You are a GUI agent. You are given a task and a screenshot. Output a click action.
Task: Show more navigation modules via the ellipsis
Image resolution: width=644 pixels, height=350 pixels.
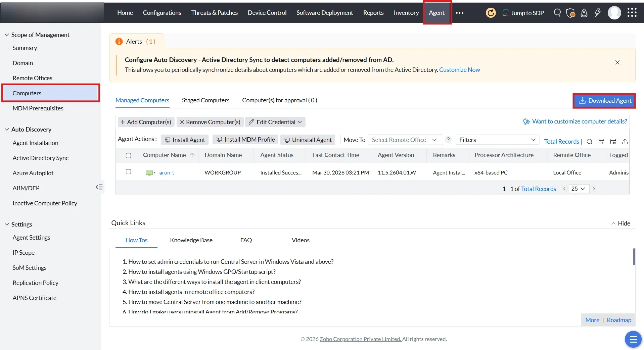coord(460,13)
